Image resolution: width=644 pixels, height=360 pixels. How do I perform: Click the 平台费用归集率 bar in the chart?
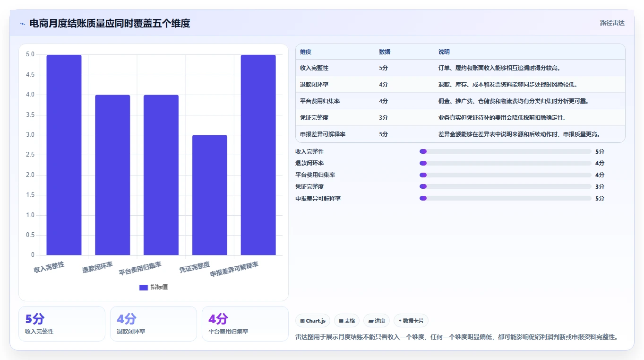click(161, 175)
